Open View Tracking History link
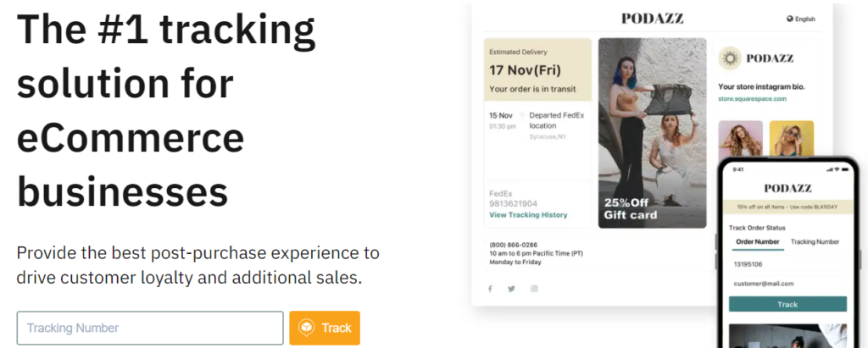Viewport: 868px width, 348px height. [528, 215]
